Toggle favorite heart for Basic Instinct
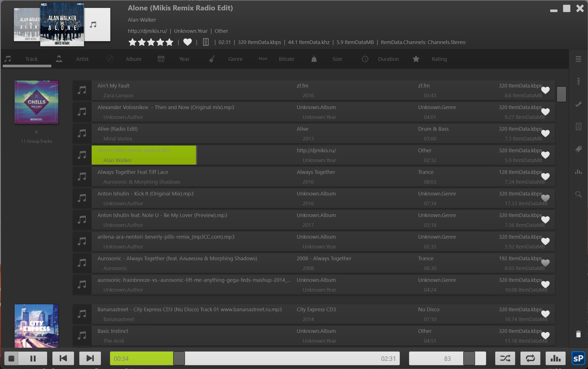Image resolution: width=588 pixels, height=369 pixels. click(x=545, y=336)
